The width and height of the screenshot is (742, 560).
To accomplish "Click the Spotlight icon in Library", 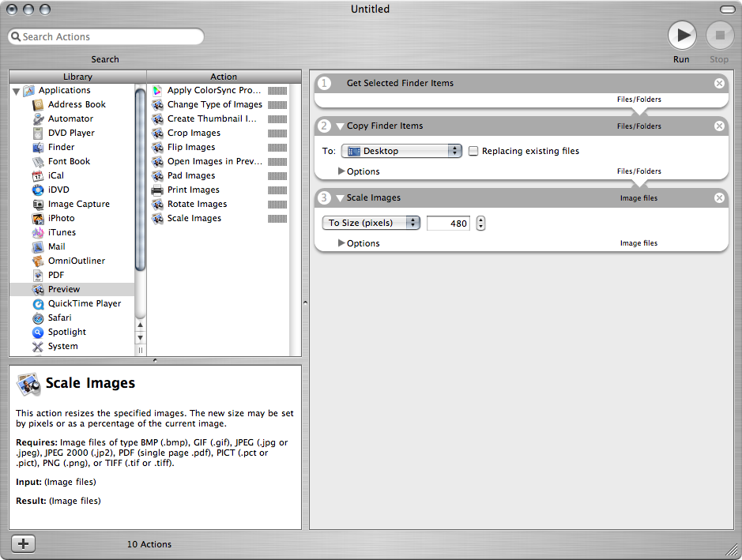I will 38,332.
